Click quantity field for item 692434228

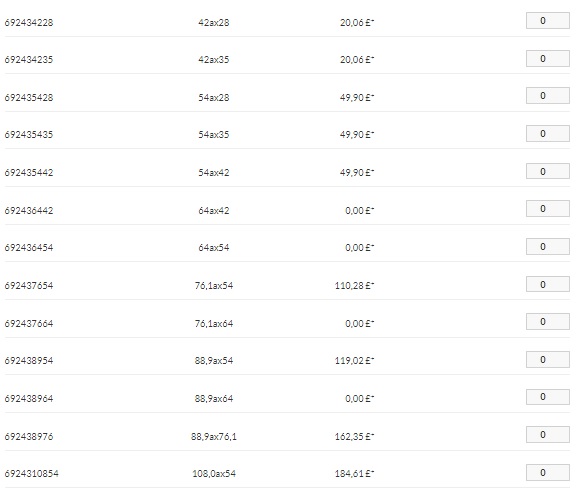coord(548,21)
